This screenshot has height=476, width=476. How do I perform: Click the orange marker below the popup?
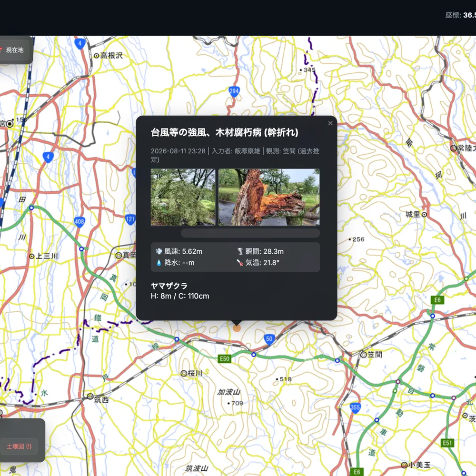(237, 328)
